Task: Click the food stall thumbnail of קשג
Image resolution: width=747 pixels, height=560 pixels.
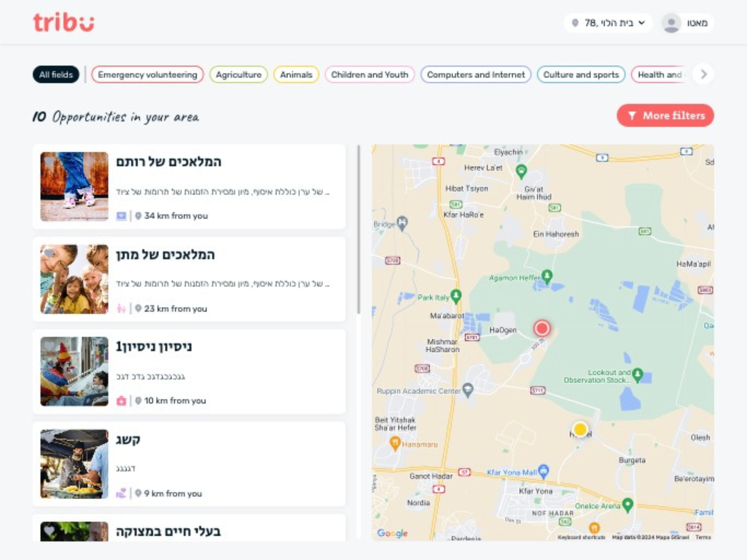Action: coord(74,464)
